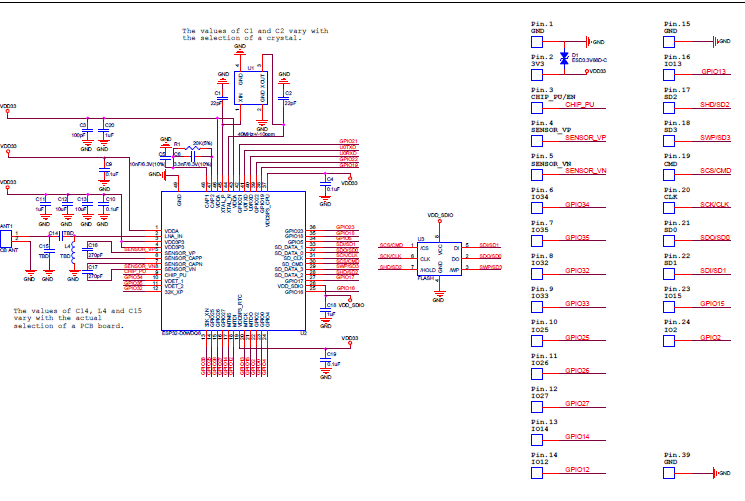Image resolution: width=745 pixels, height=501 pixels.
Task: Select the SDO/SD0 net label beside Pin.21
Action: [715, 237]
